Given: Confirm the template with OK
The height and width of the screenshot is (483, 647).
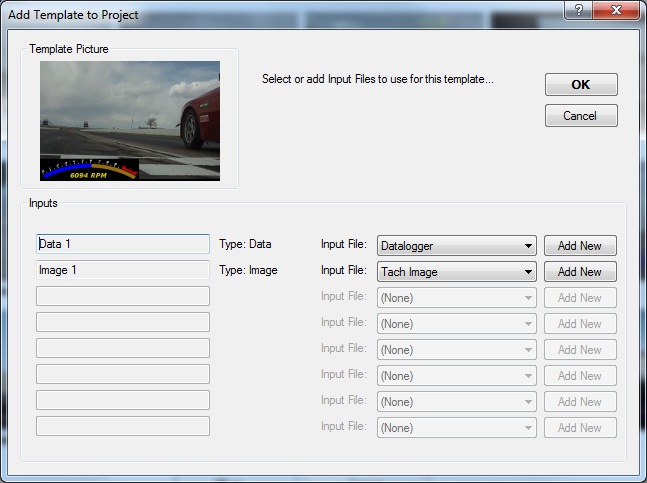Looking at the screenshot, I should [581, 85].
